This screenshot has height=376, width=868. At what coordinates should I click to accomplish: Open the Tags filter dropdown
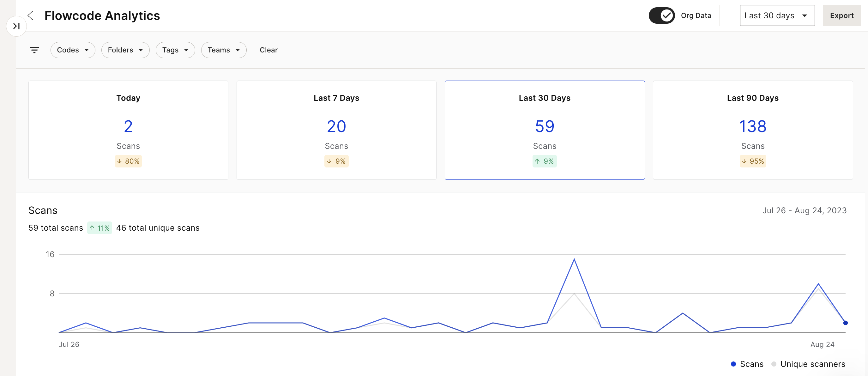(x=175, y=50)
